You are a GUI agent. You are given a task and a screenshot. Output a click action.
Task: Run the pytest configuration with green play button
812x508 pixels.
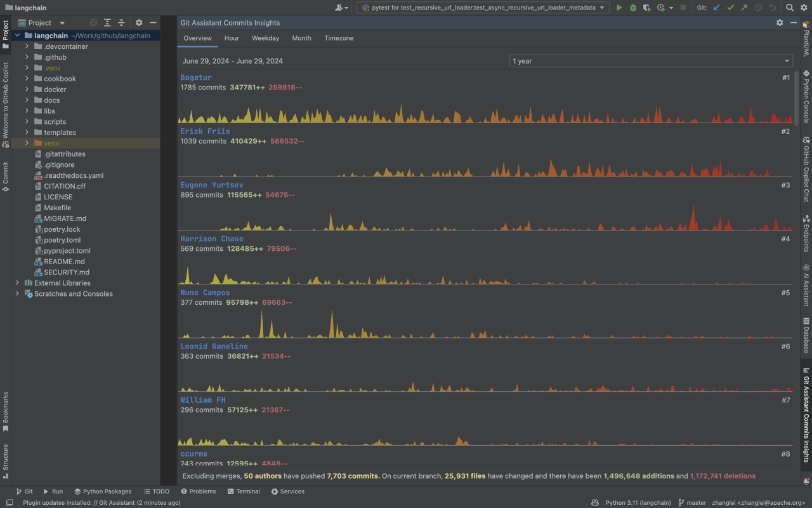click(x=620, y=8)
